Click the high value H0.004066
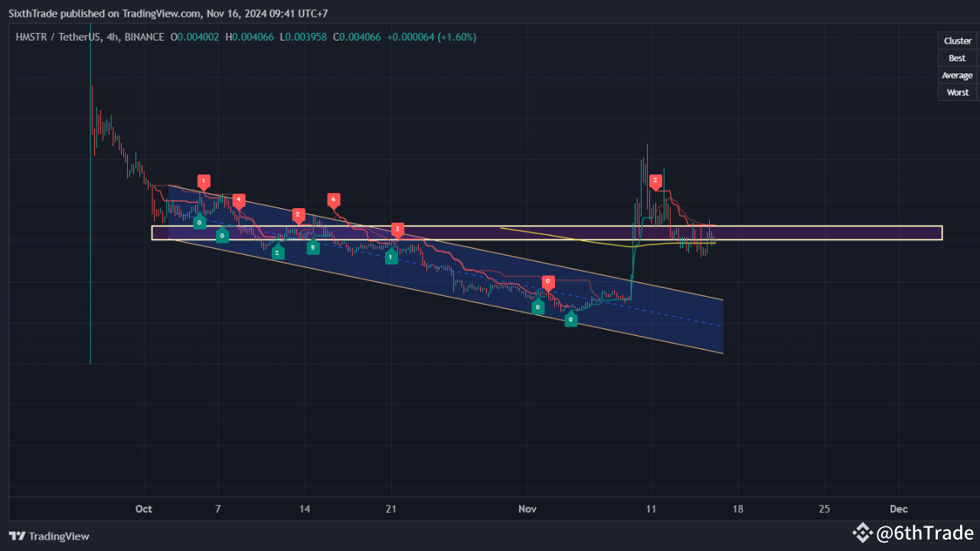 pyautogui.click(x=250, y=37)
